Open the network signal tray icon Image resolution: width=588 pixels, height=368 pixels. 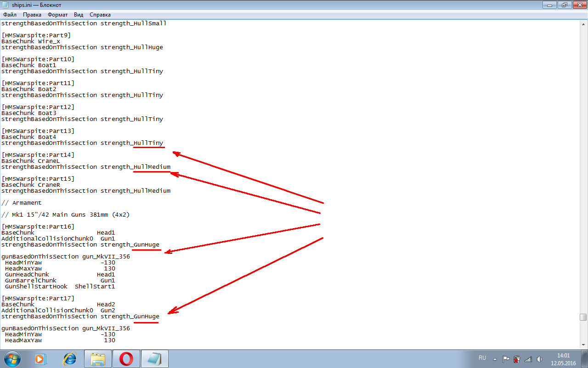click(528, 359)
